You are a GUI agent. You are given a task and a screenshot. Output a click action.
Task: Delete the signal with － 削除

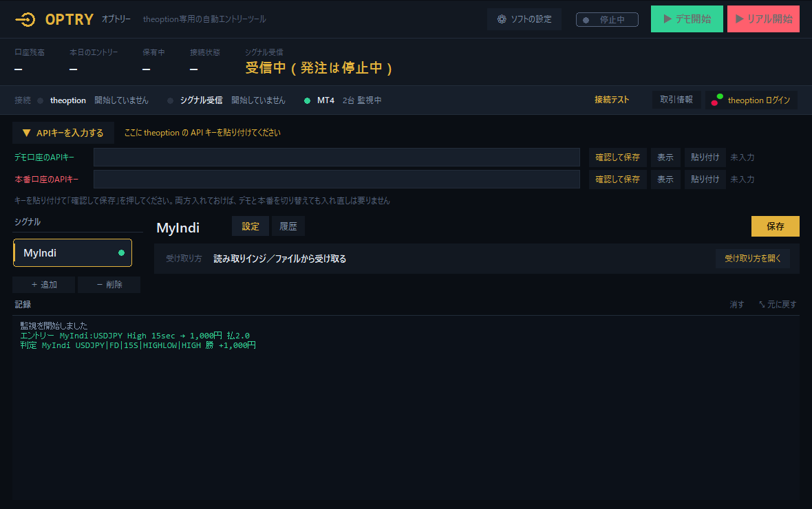(x=109, y=285)
